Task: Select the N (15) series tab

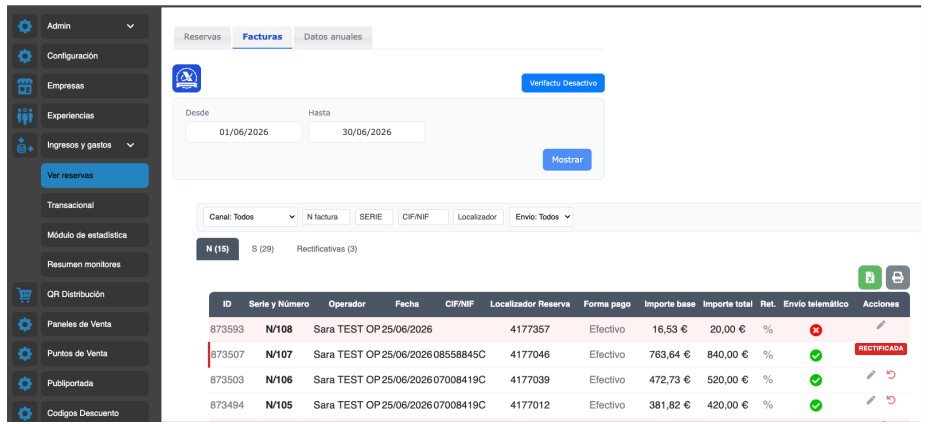Action: click(217, 249)
